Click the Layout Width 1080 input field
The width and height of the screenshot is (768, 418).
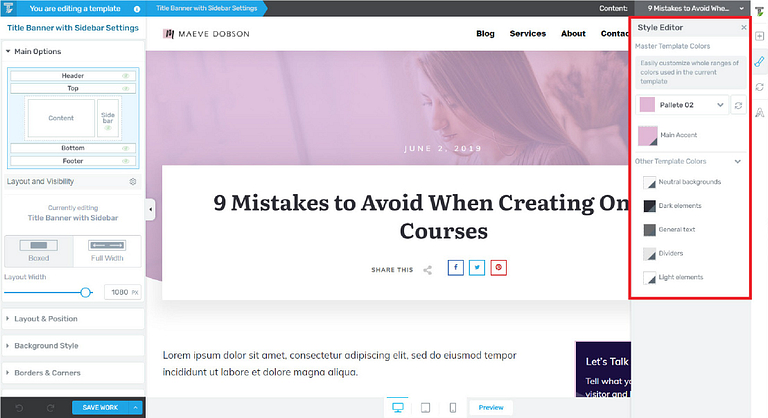(122, 292)
